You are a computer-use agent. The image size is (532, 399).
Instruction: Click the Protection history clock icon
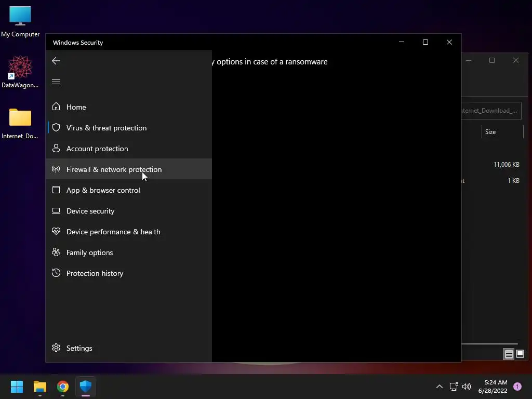pos(56,273)
